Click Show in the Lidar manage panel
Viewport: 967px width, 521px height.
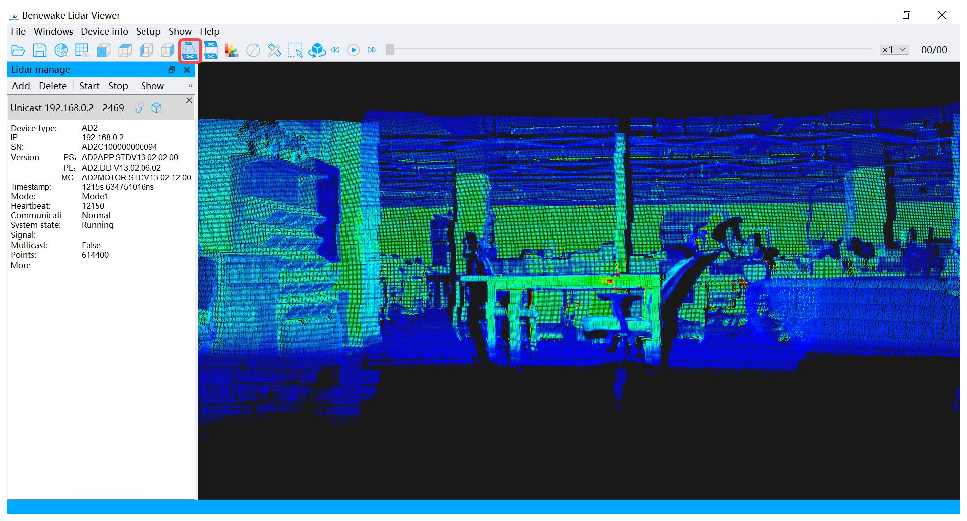[152, 86]
